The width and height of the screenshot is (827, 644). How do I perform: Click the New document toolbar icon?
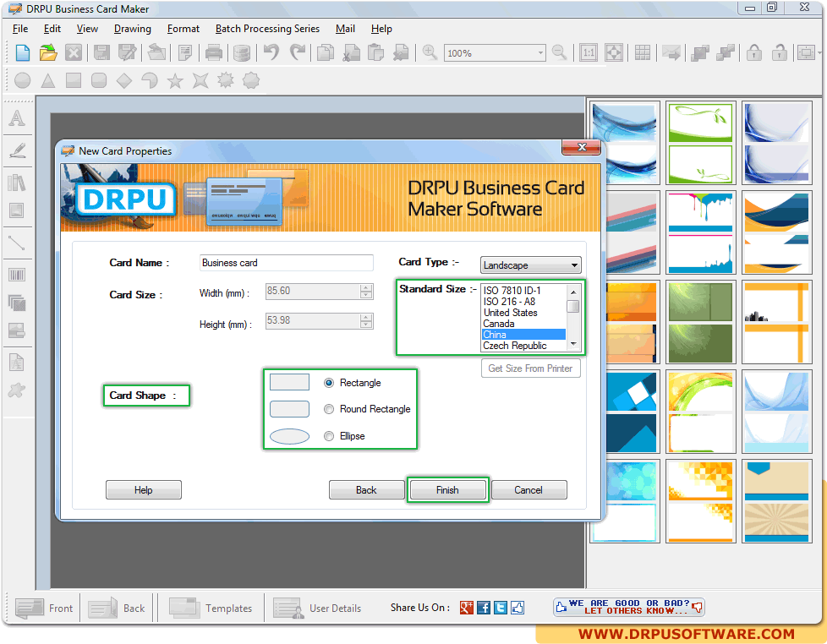pos(23,52)
